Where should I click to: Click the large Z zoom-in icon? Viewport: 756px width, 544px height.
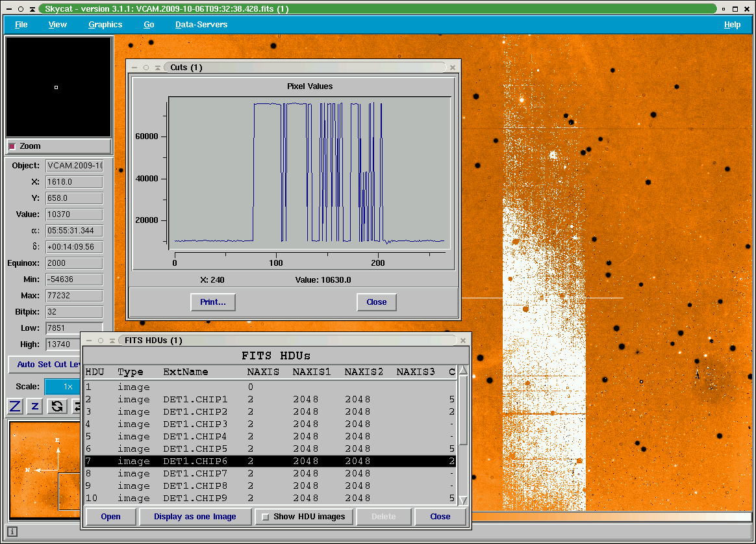pos(16,406)
